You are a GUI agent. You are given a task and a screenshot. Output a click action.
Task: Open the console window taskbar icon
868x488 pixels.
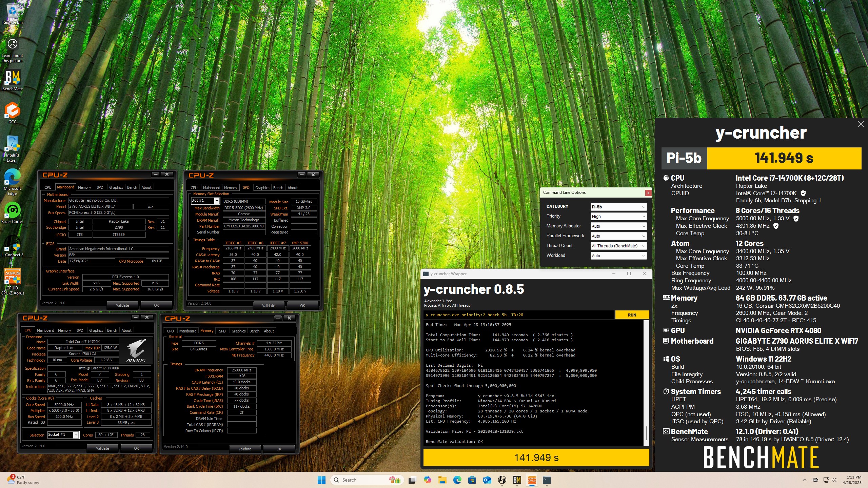click(547, 480)
